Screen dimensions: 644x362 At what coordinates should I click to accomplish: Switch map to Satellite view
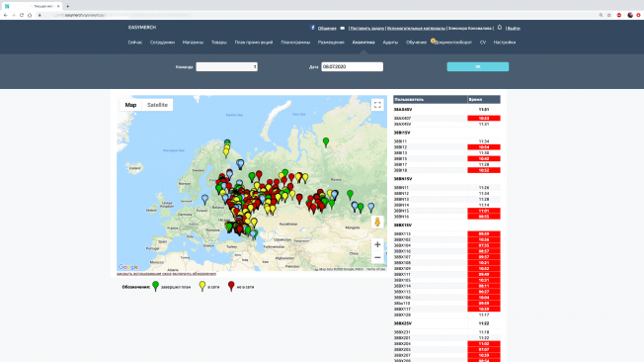point(157,105)
